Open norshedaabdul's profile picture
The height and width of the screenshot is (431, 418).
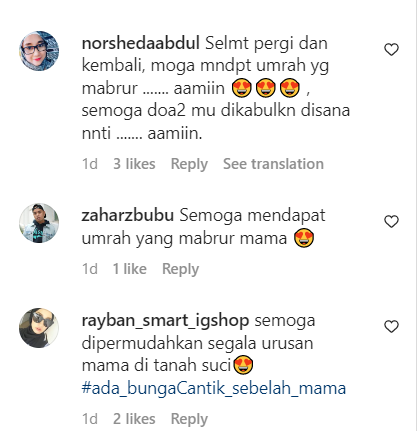(39, 51)
